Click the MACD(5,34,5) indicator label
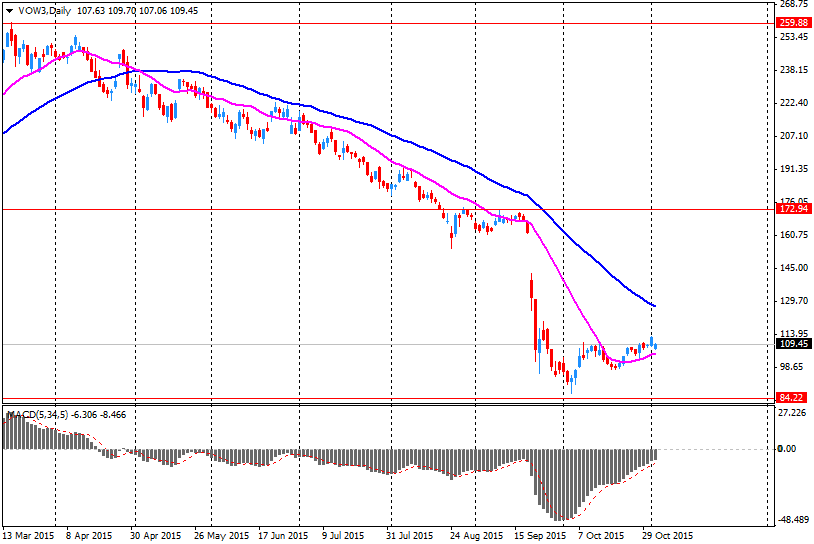This screenshot has width=814, height=544. [38, 415]
